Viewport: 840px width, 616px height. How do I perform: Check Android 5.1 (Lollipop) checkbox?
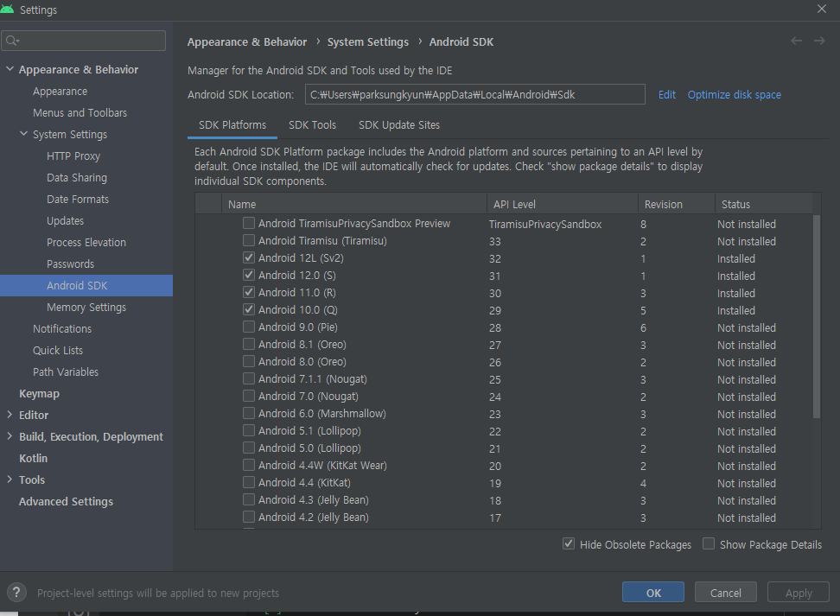249,430
